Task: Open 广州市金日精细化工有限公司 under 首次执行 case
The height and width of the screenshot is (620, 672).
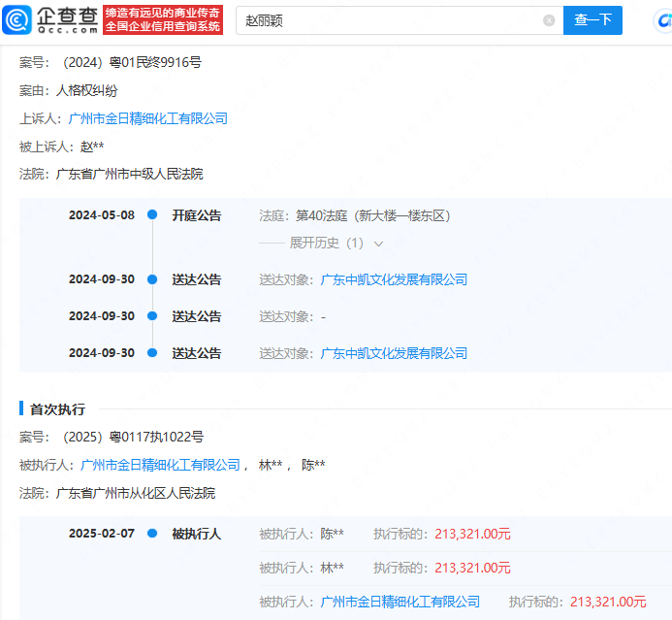Action: tap(160, 465)
